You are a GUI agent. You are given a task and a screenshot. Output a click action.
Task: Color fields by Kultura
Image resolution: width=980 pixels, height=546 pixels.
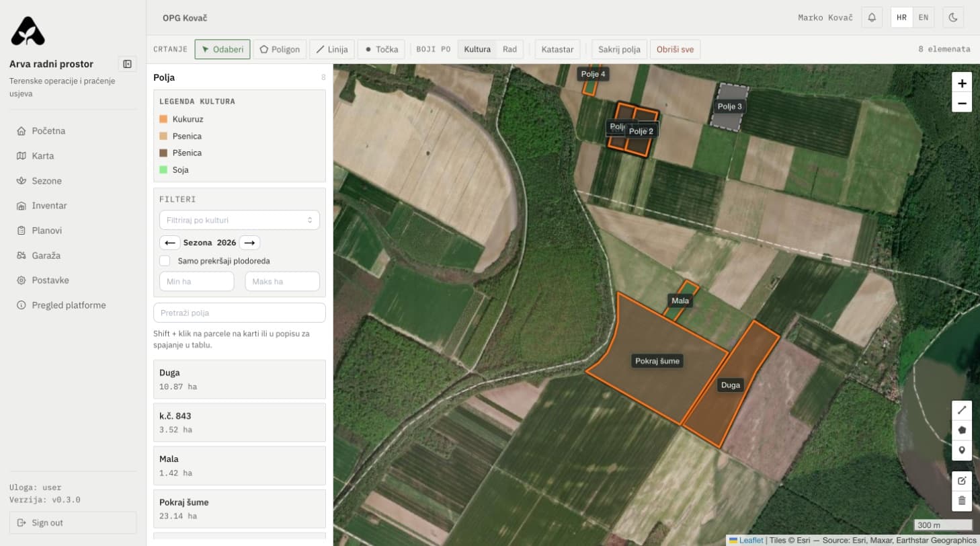(x=477, y=49)
